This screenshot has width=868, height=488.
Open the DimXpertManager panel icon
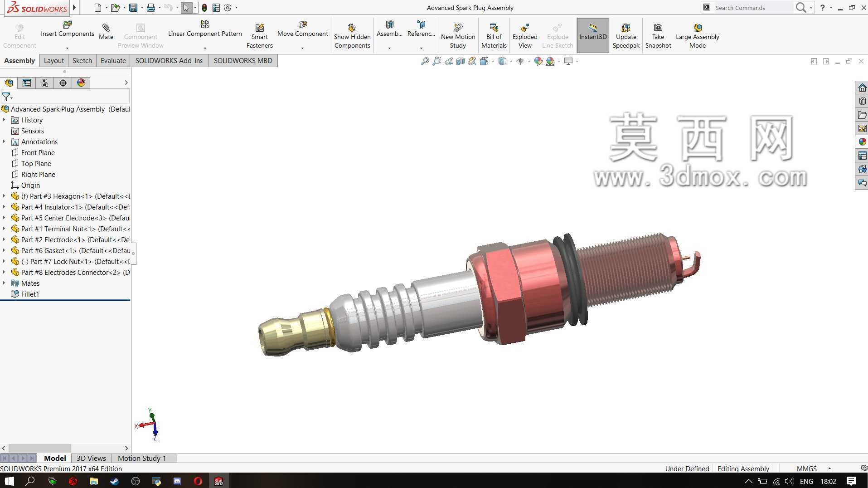coord(63,83)
